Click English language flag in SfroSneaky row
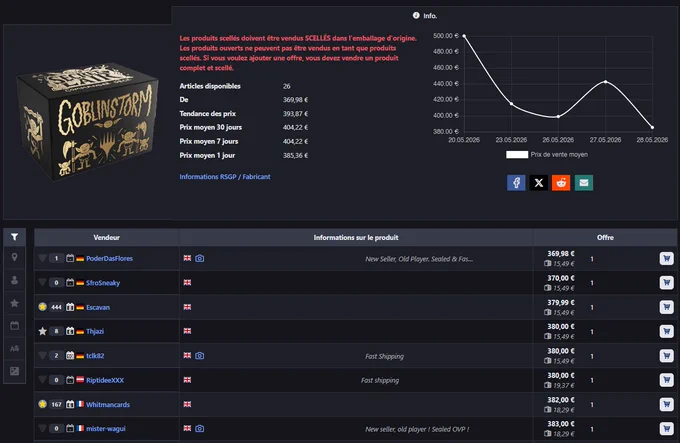This screenshot has width=680, height=443. pos(187,282)
